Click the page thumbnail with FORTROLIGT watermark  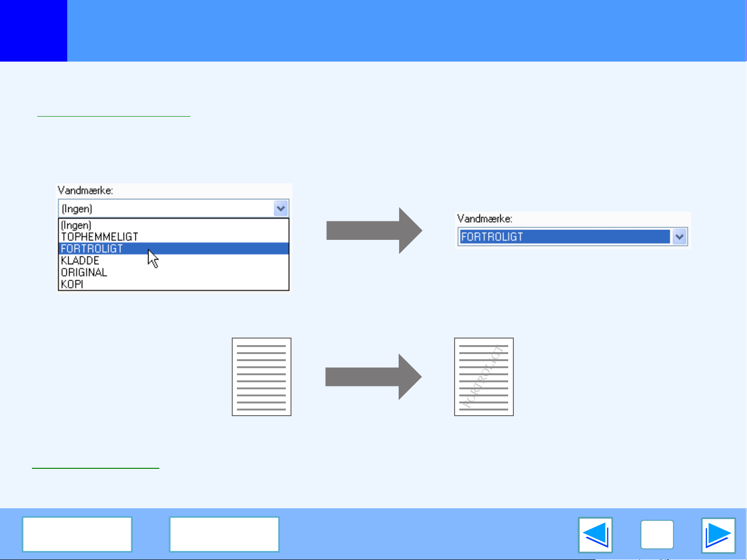click(484, 377)
